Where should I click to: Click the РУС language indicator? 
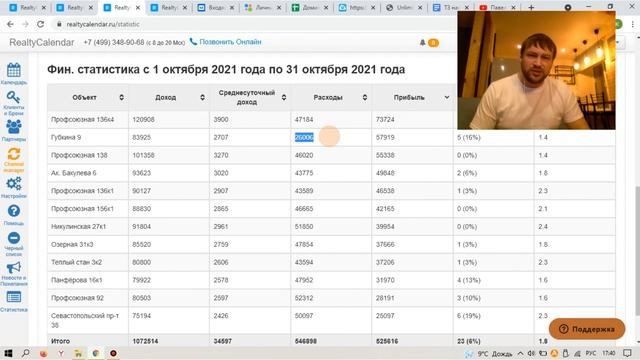591,353
